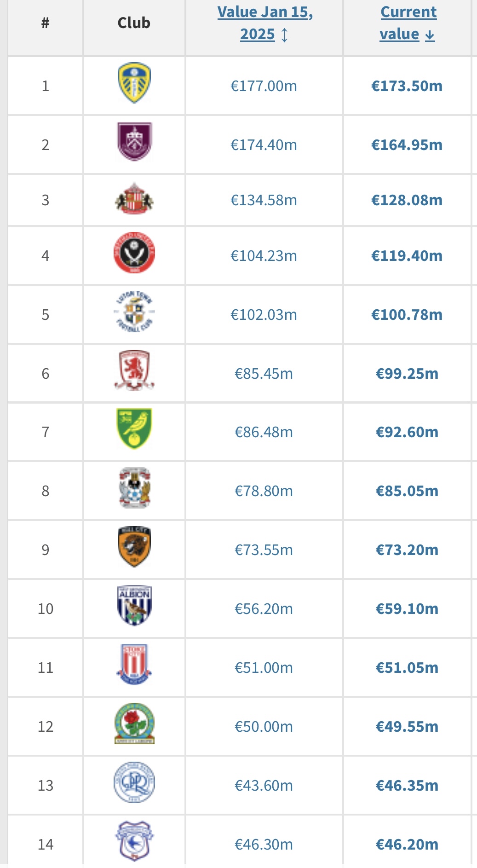Open the Luton Town crest

[x=134, y=312]
